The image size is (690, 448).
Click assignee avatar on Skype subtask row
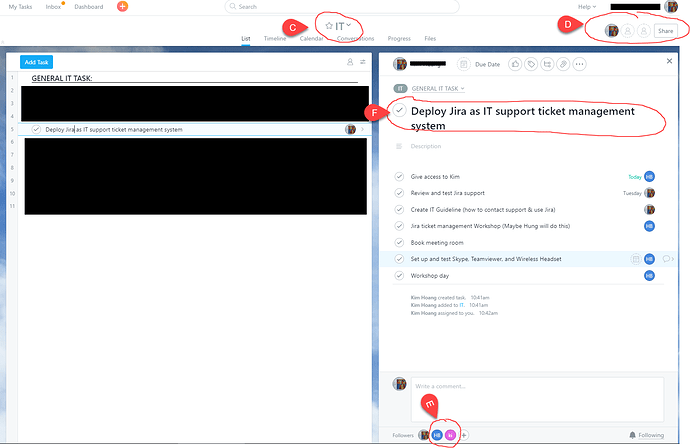click(650, 259)
